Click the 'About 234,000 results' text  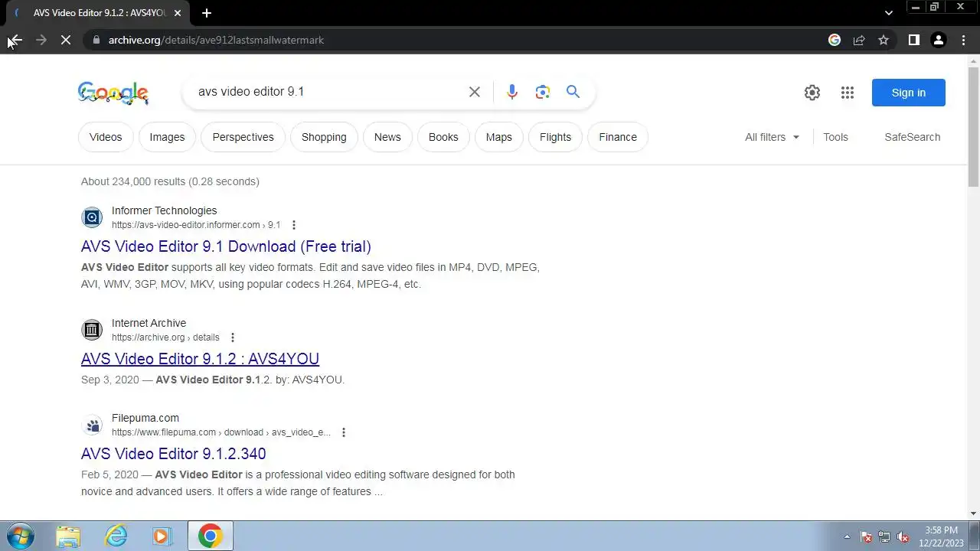[x=170, y=181]
